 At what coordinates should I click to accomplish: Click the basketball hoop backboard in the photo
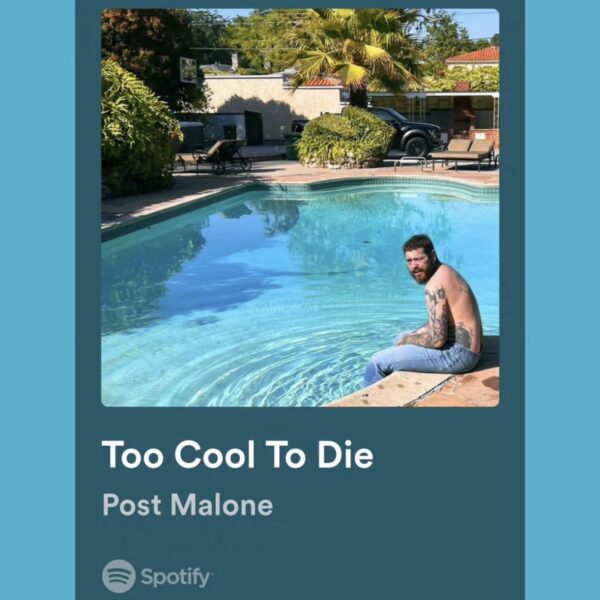click(x=188, y=70)
